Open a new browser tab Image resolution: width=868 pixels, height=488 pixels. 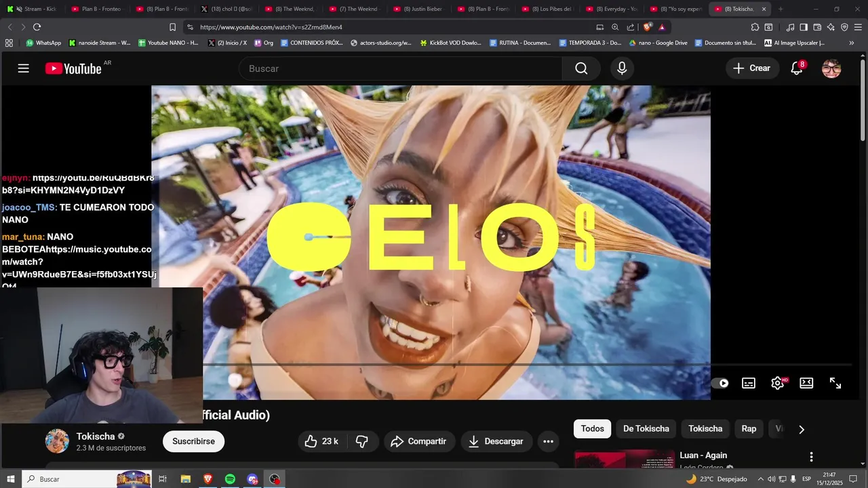[781, 9]
